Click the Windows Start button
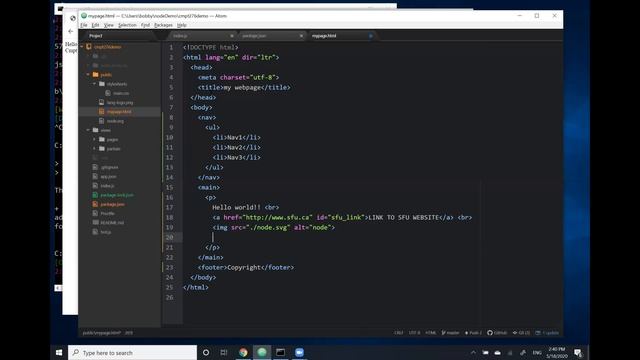This screenshot has width=640, height=360. (59, 352)
